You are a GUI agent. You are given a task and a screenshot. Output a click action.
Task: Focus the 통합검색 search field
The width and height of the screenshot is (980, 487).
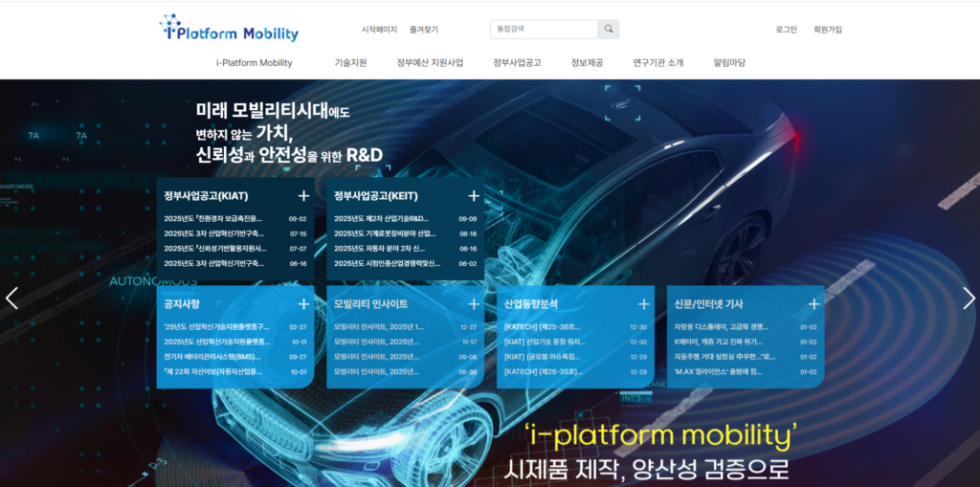(544, 30)
